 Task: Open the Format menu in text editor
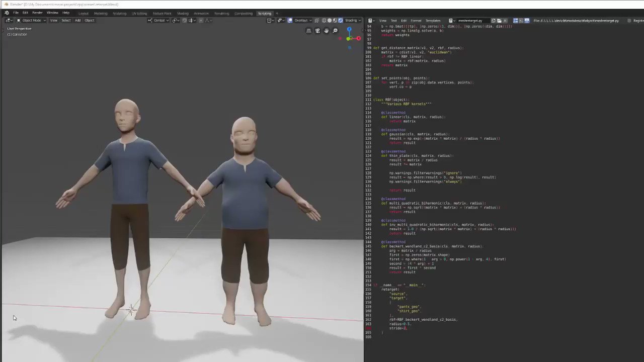[416, 21]
